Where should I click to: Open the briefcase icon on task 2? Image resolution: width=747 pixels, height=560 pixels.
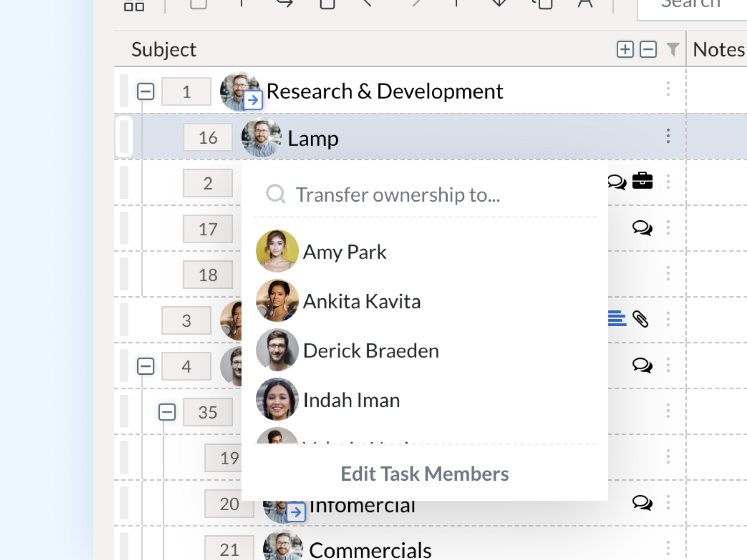coord(642,181)
